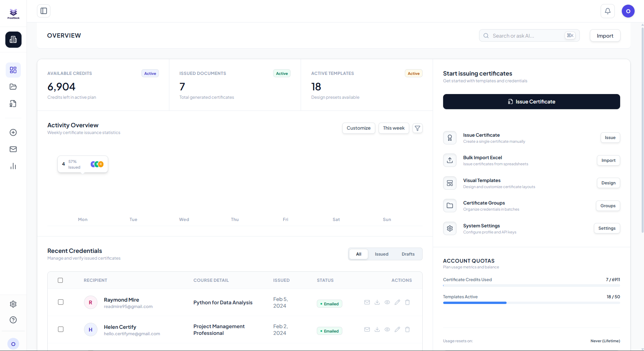
Task: Click the filter funnel icon in Activity Overview
Action: click(418, 128)
